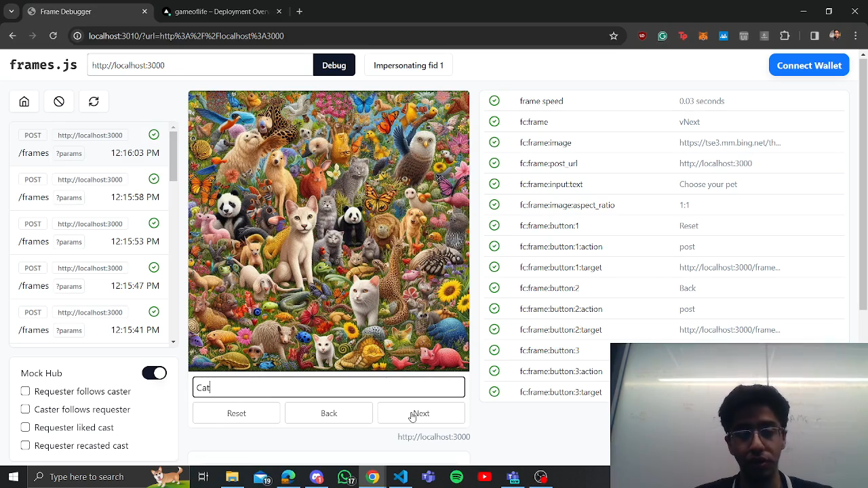Click the fc:frame:post_url row label
The width and height of the screenshot is (868, 488).
click(549, 163)
